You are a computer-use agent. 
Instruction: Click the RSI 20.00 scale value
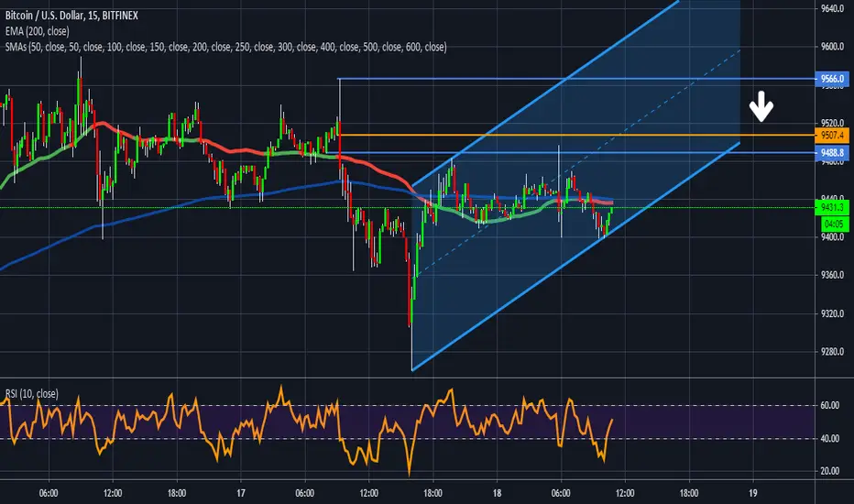(829, 471)
